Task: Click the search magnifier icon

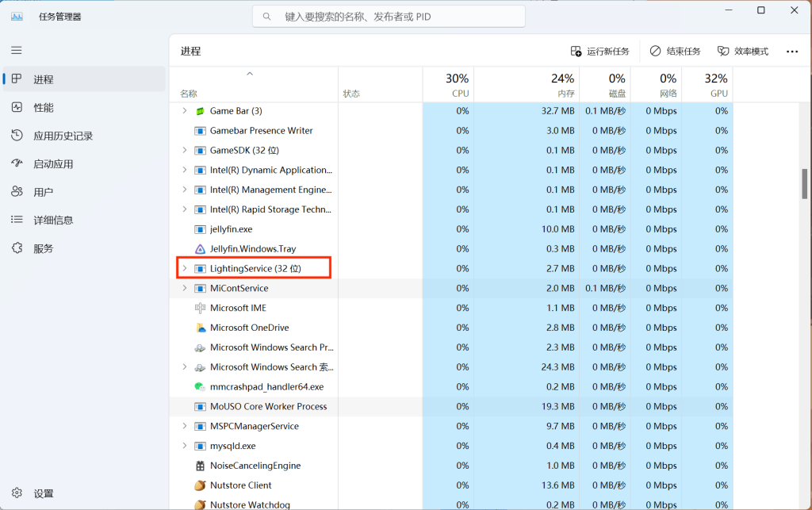Action: 266,17
